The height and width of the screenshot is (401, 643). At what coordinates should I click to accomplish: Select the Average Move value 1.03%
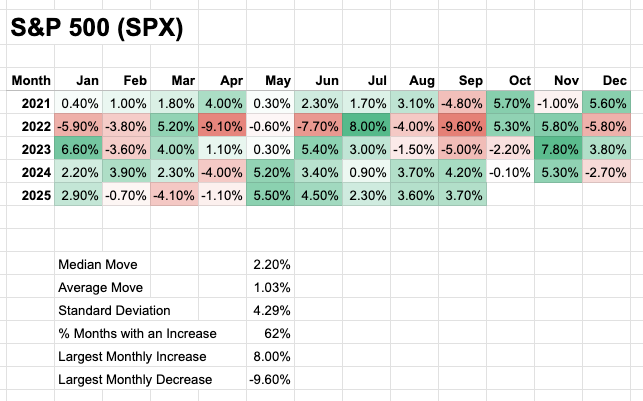tap(269, 287)
